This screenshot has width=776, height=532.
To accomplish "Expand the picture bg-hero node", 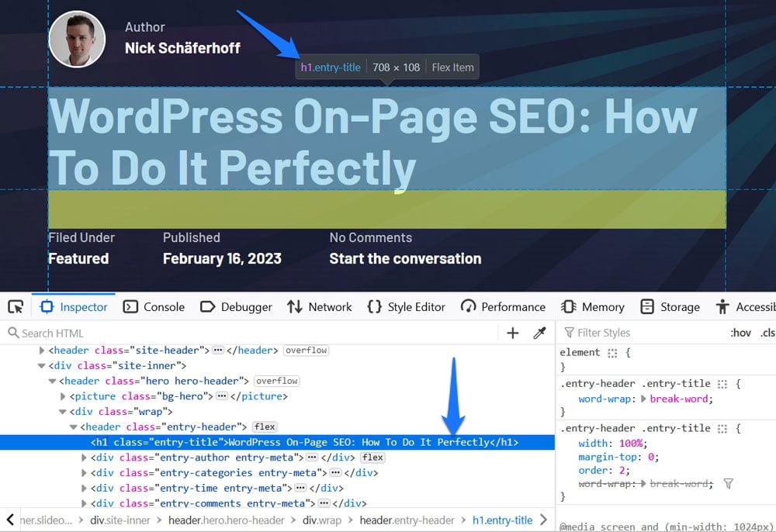I will (64, 396).
